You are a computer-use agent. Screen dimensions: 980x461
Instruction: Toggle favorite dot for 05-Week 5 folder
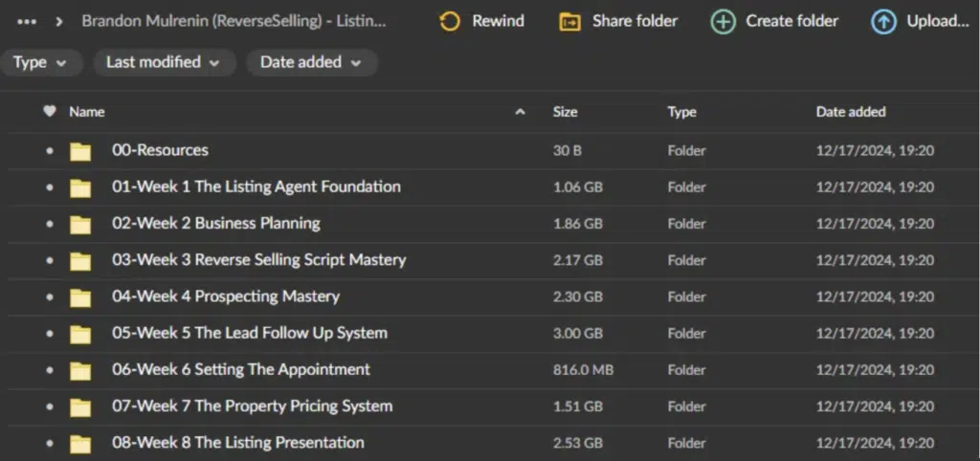(x=50, y=334)
